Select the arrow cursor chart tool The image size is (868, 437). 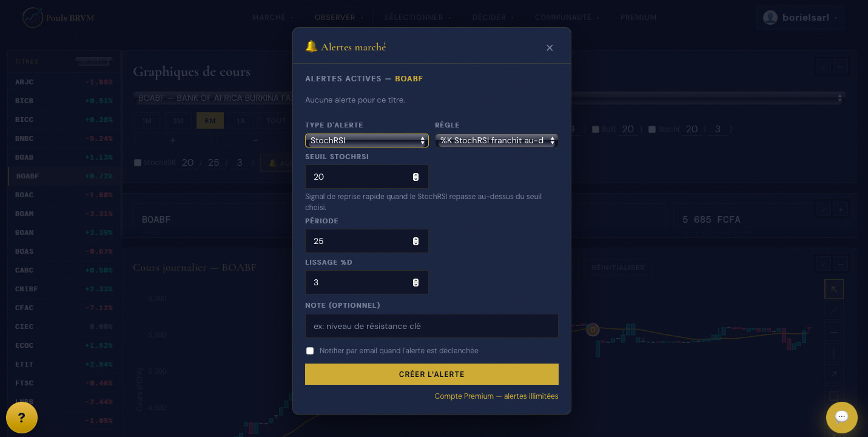pyautogui.click(x=834, y=289)
